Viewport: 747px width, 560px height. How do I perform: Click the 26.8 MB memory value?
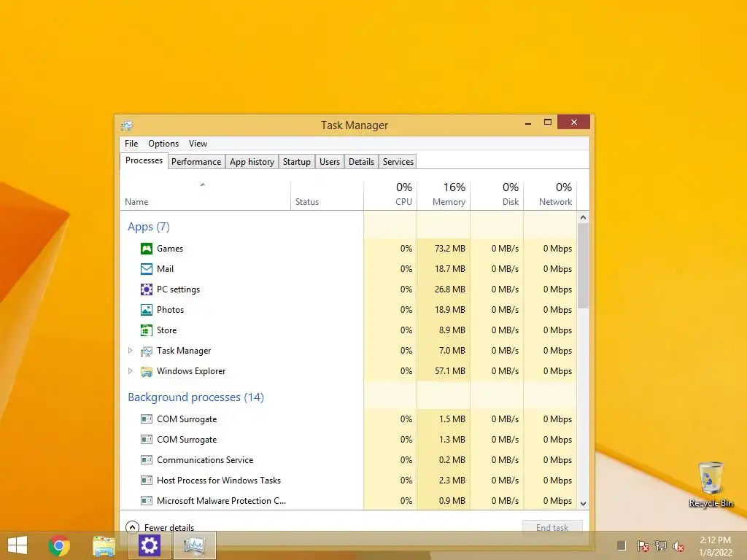click(449, 289)
